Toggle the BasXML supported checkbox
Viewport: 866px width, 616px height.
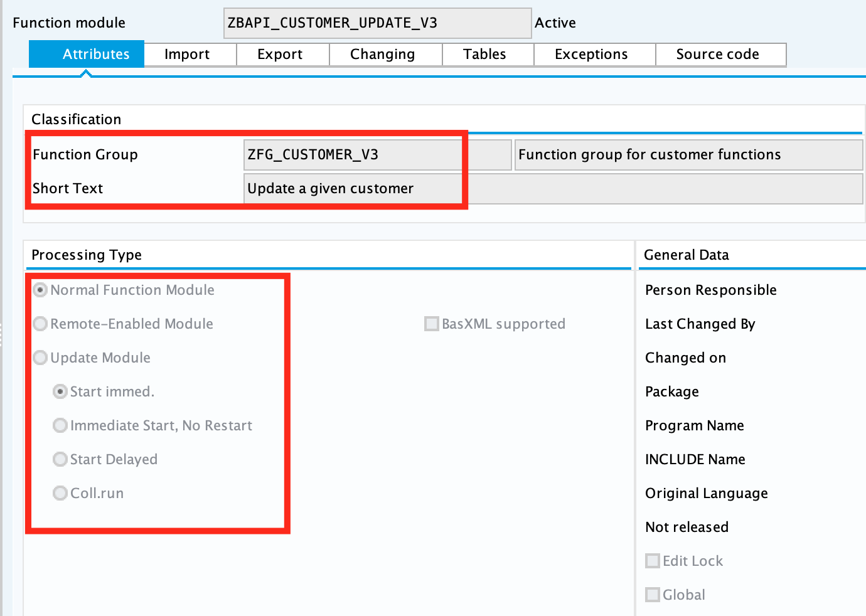click(x=432, y=324)
